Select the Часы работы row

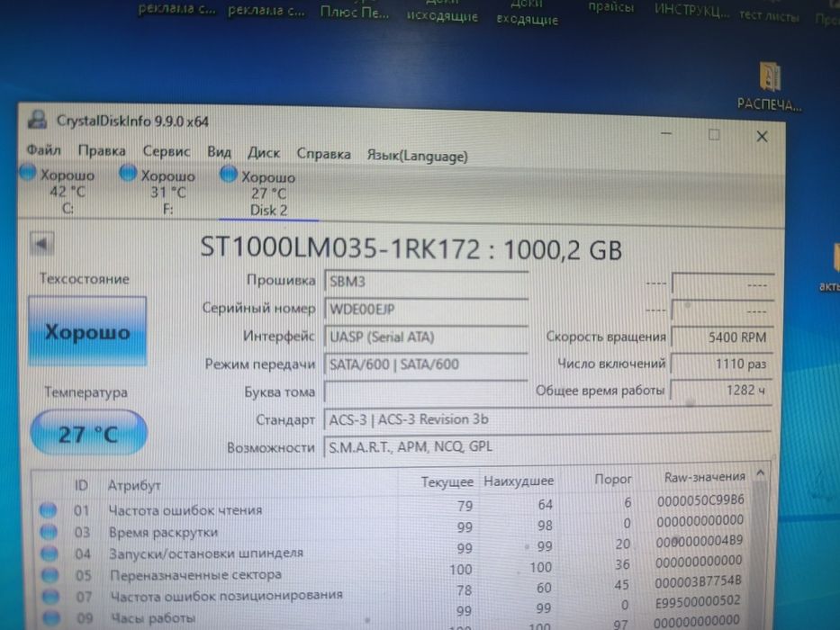pyautogui.click(x=393, y=612)
